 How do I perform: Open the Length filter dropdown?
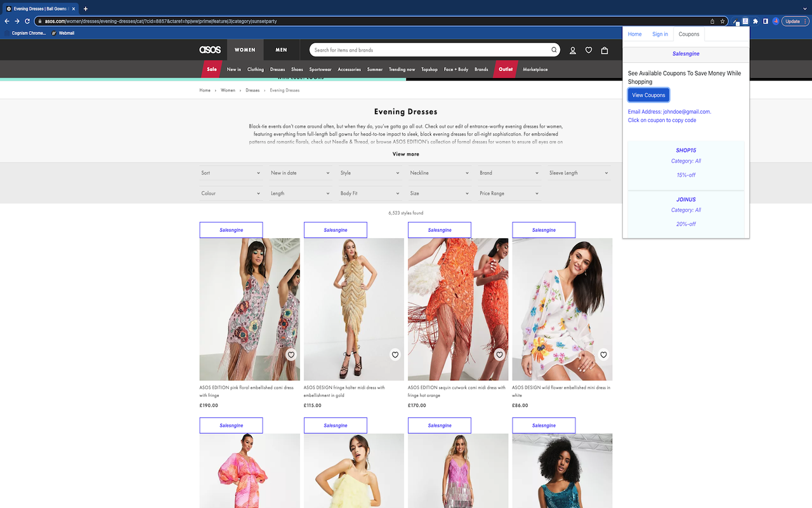301,193
